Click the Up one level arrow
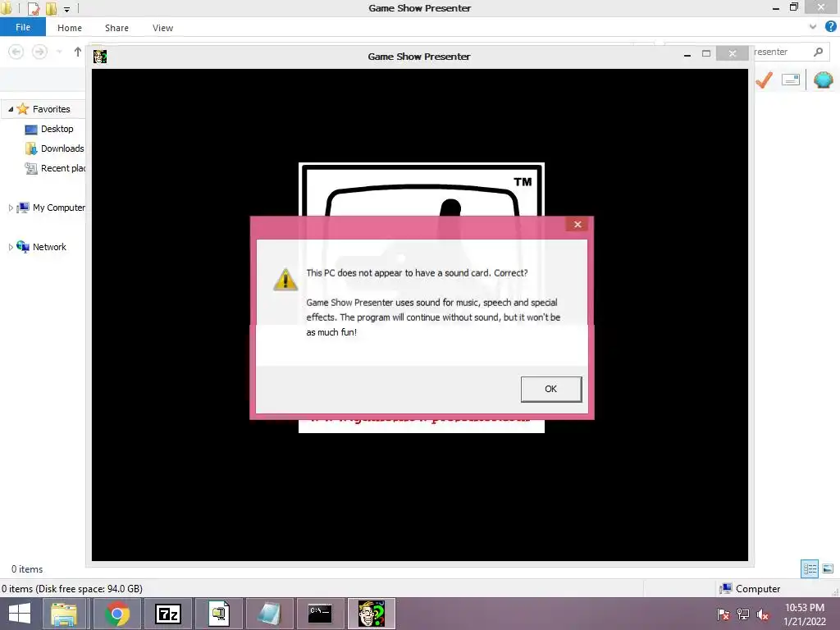Image resolution: width=840 pixels, height=630 pixels. (78, 52)
